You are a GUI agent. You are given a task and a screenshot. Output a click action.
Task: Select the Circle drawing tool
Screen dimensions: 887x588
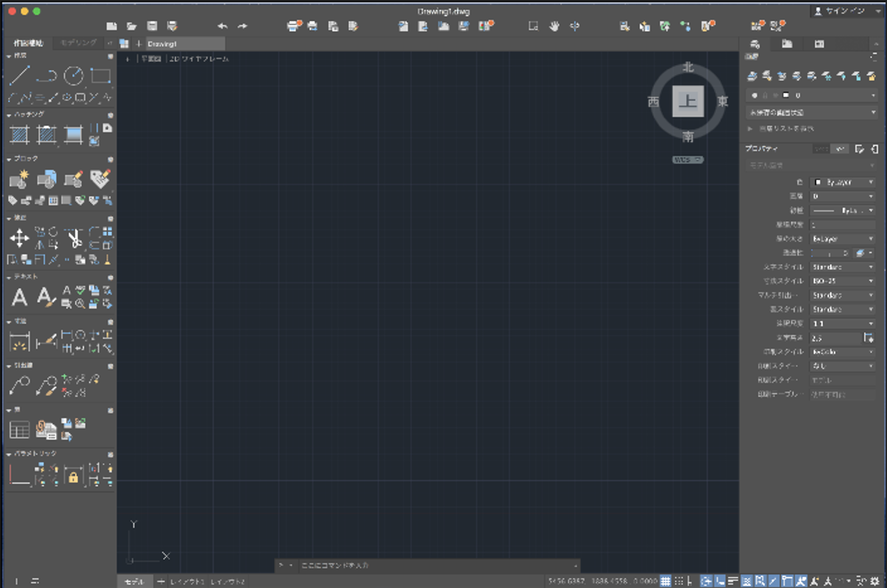tap(73, 76)
